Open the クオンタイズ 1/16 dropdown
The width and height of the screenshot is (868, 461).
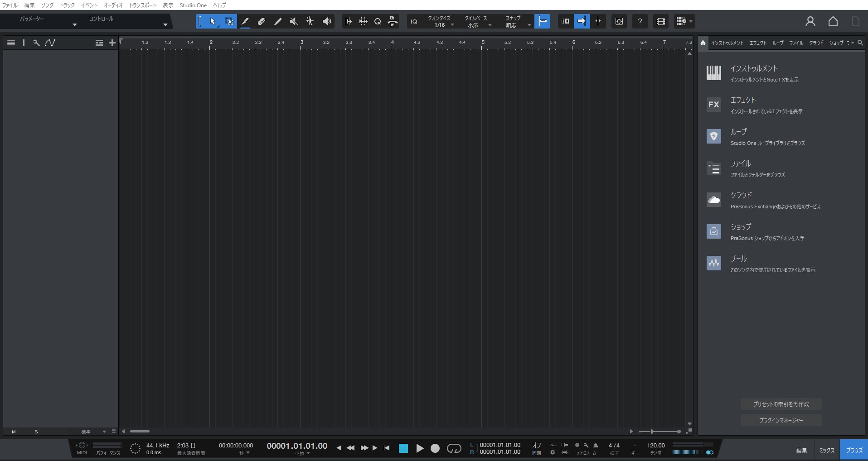[x=440, y=22]
